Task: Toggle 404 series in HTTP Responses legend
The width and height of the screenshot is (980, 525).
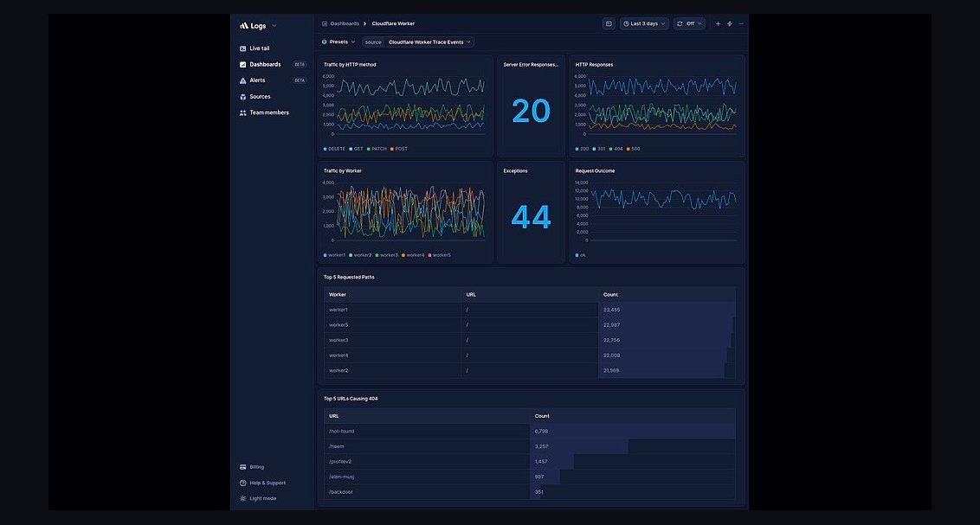Action: 616,149
